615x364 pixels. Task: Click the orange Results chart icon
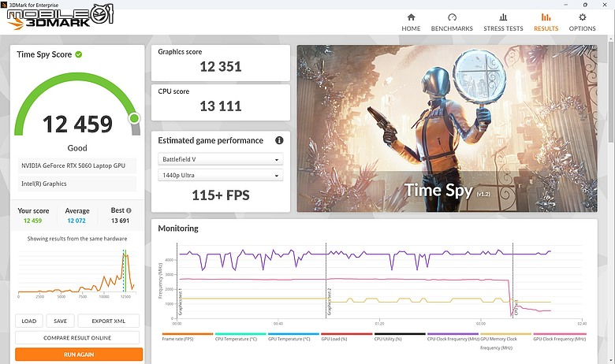point(546,17)
